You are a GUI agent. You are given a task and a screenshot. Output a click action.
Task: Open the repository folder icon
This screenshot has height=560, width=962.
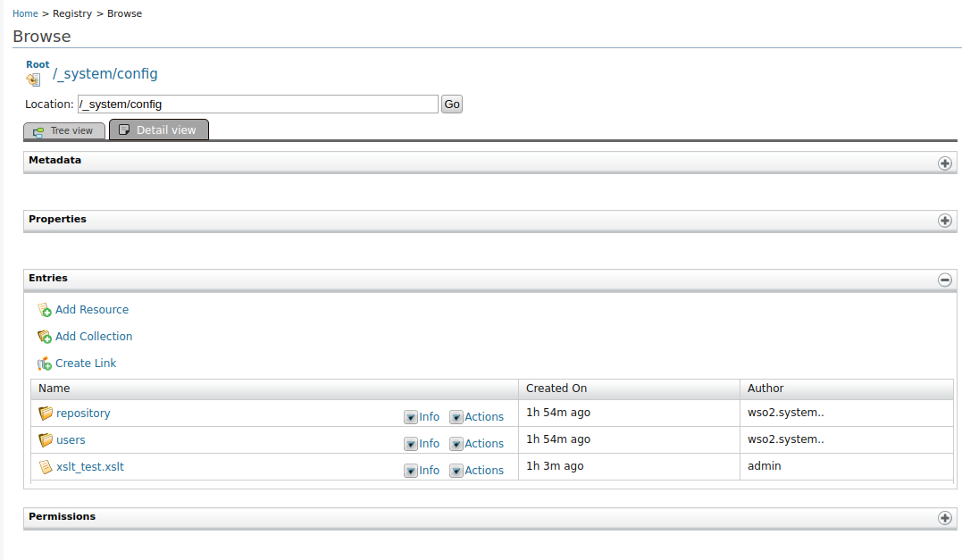coord(46,413)
